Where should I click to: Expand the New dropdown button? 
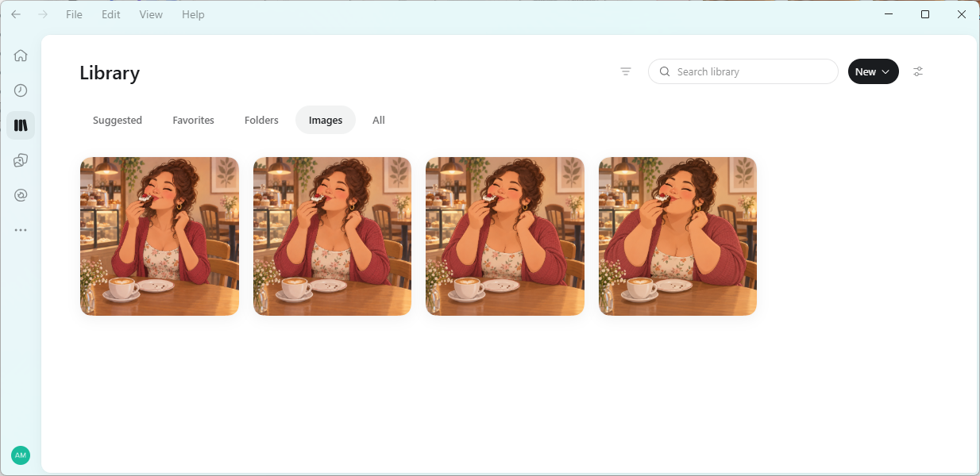pos(874,71)
